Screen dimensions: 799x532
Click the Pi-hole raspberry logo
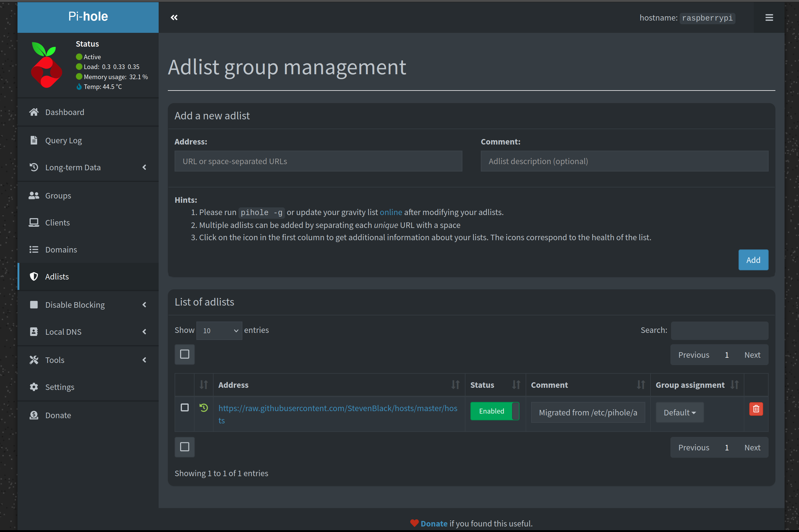point(46,65)
